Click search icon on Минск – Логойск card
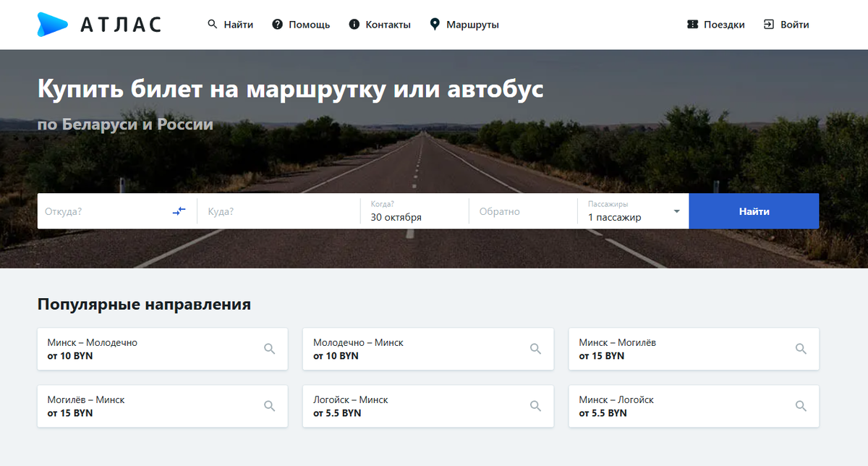The height and width of the screenshot is (466, 868). (x=801, y=406)
